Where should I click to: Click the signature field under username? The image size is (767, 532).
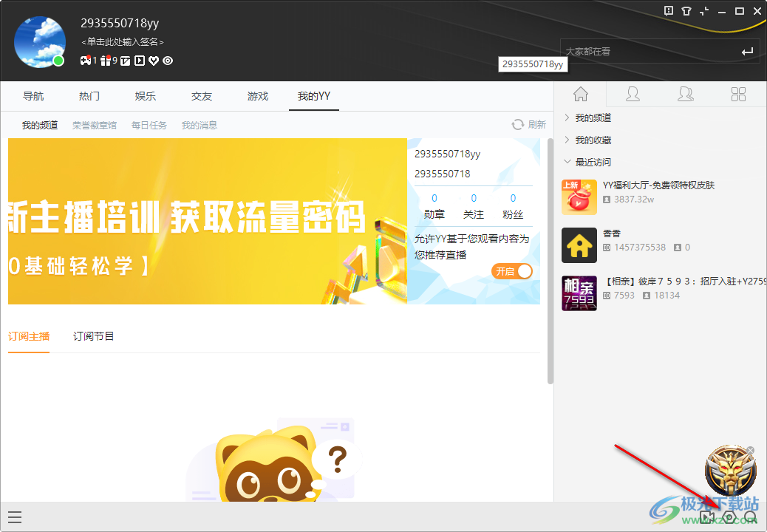[x=122, y=42]
